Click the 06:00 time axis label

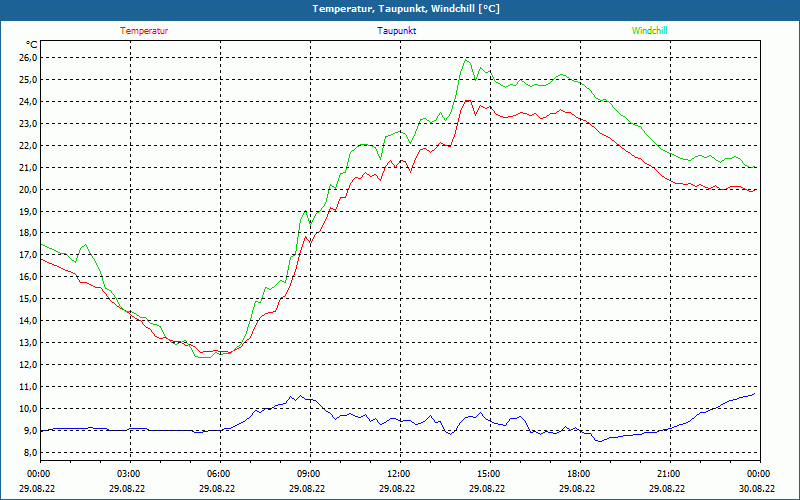(220, 474)
